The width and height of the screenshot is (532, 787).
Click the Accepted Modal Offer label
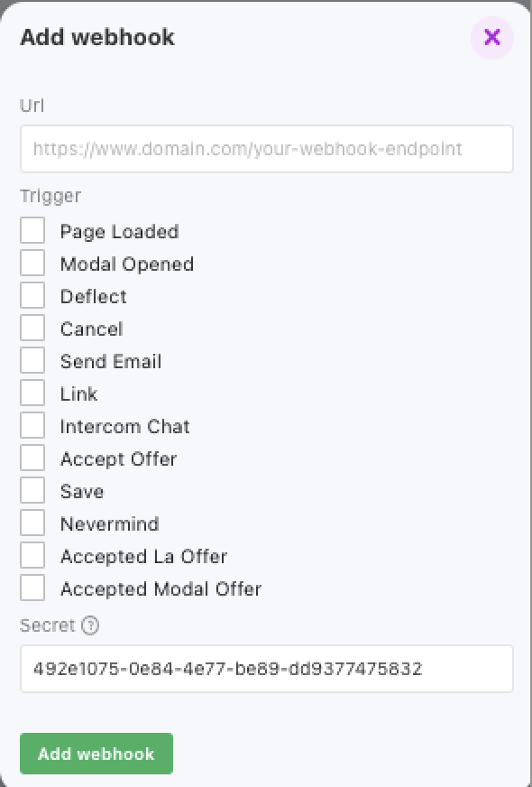161,588
